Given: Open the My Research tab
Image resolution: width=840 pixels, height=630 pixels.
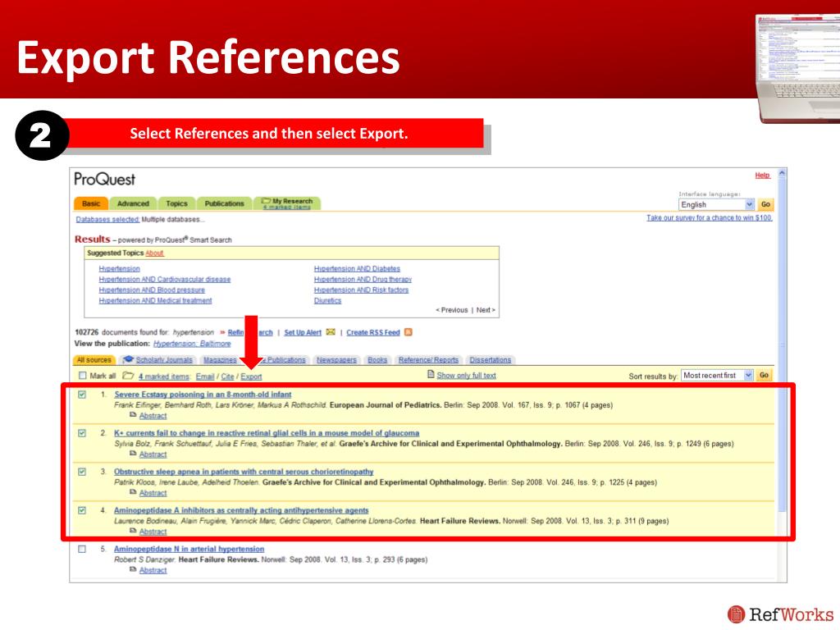Looking at the screenshot, I should coord(287,203).
